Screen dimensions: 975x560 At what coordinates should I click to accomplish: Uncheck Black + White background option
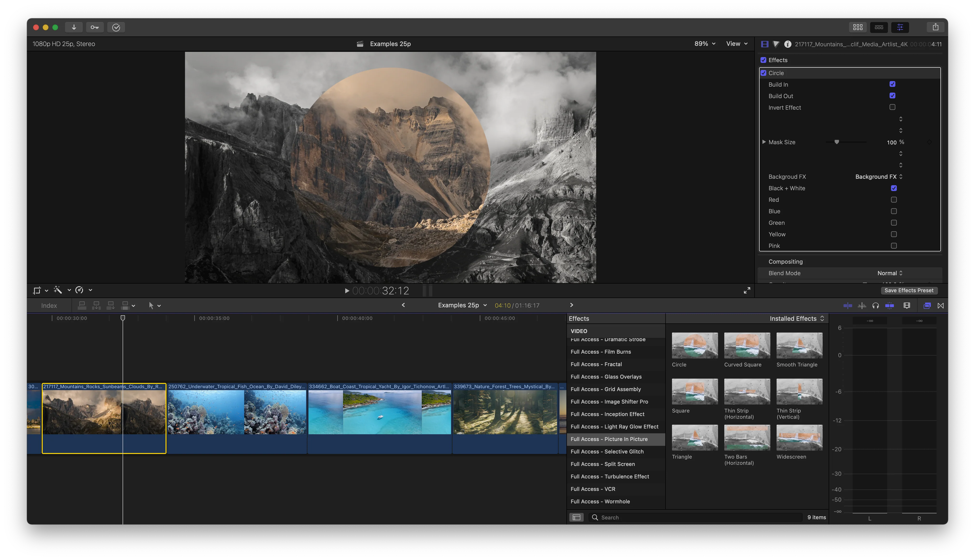point(894,188)
